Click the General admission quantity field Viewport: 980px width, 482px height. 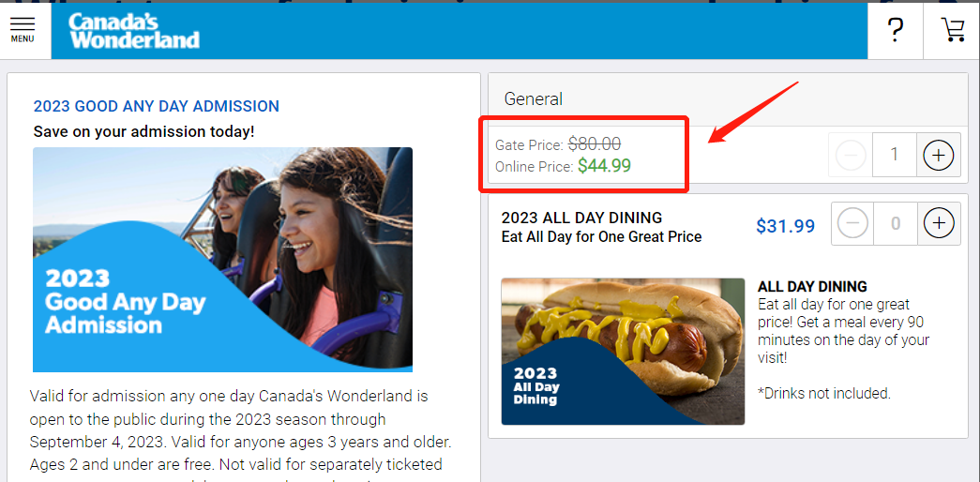[x=895, y=155]
